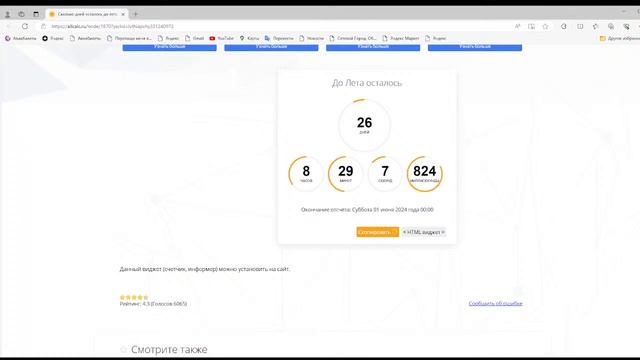Open the Перевозка вагон bookmark
640x360 pixels.
click(x=129, y=38)
